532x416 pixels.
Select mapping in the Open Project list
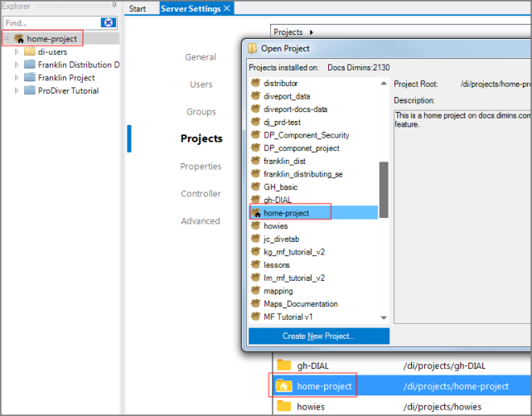click(x=278, y=291)
